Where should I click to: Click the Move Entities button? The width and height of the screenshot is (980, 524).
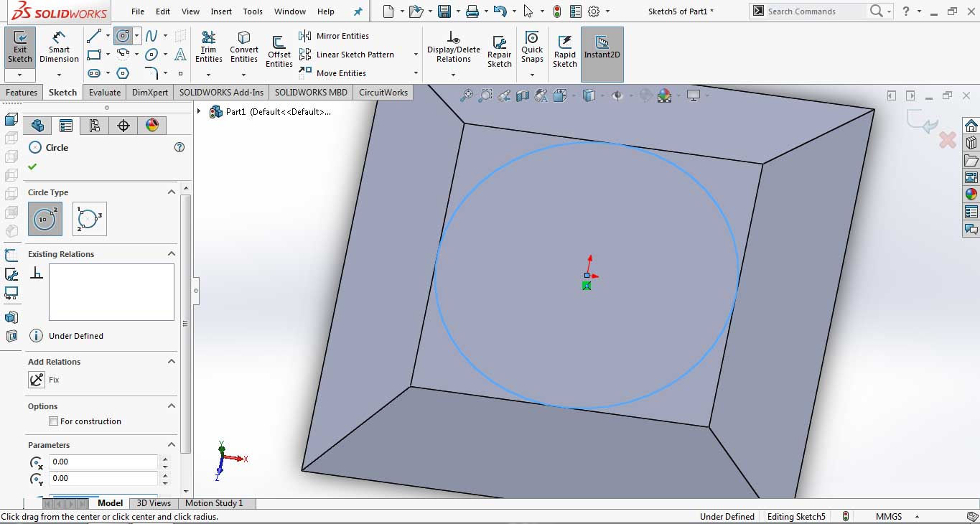click(x=332, y=73)
